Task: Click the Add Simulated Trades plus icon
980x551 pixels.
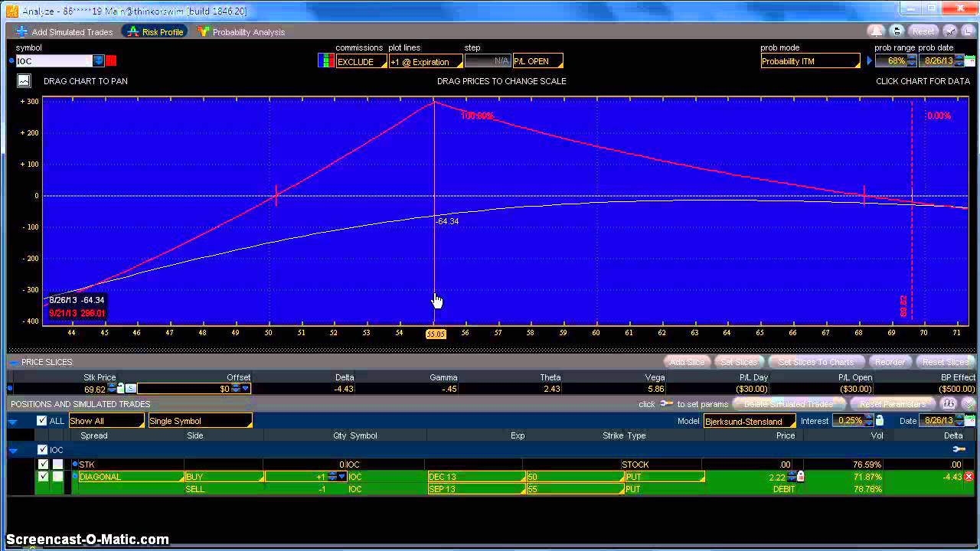Action: [x=22, y=31]
